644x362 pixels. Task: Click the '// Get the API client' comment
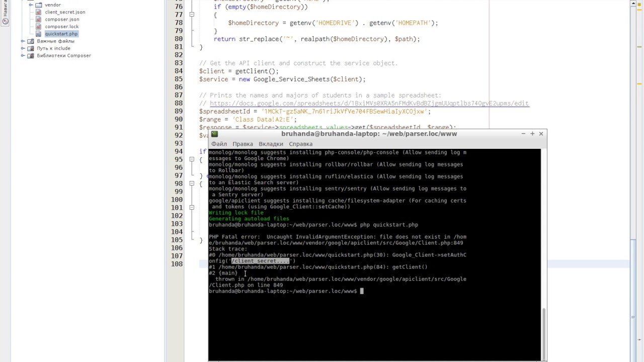click(298, 63)
